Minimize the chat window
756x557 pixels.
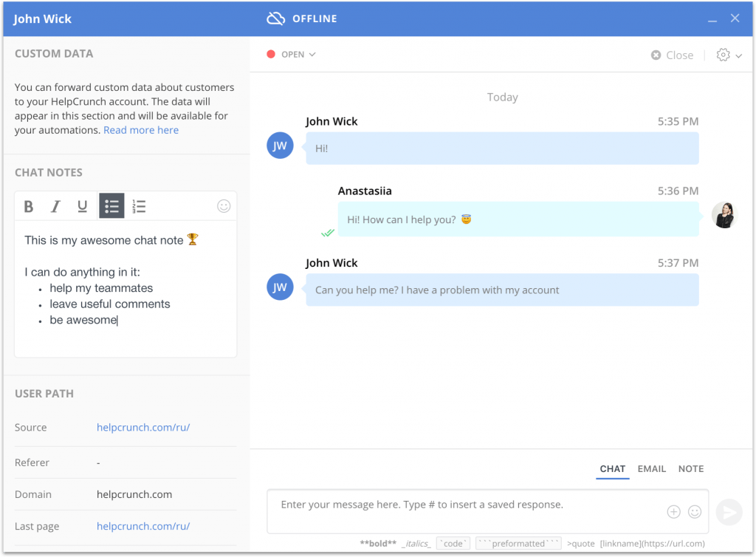(712, 20)
